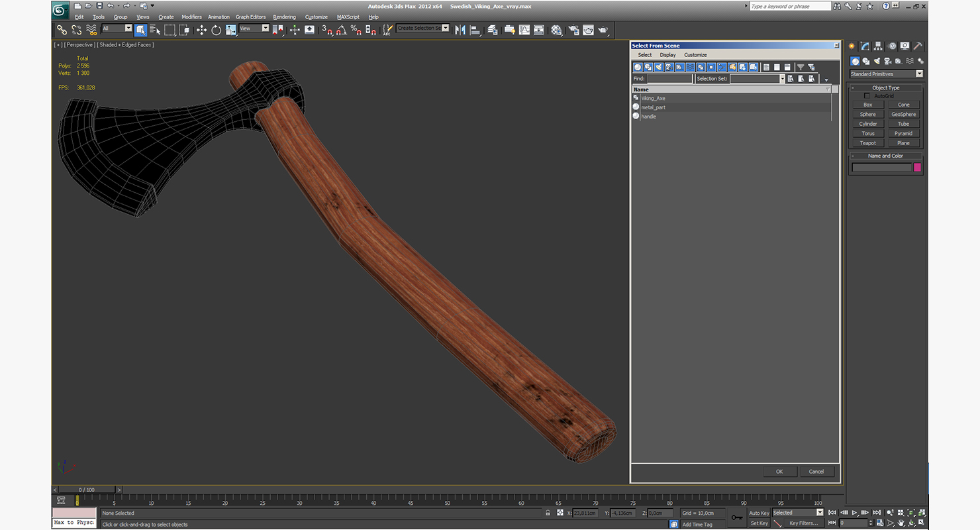Click the Play Animation button
The height and width of the screenshot is (530, 980).
pyautogui.click(x=855, y=513)
